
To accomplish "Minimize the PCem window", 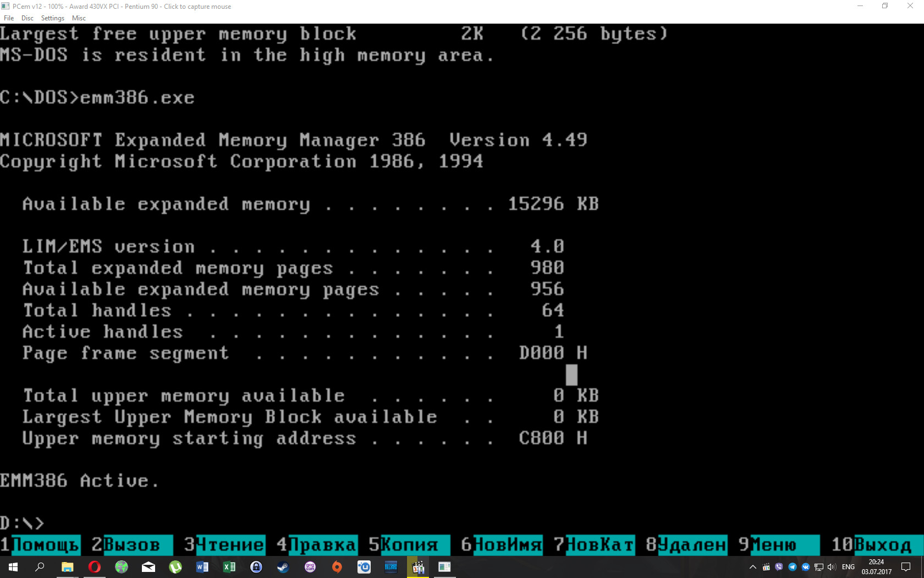I will point(860,6).
